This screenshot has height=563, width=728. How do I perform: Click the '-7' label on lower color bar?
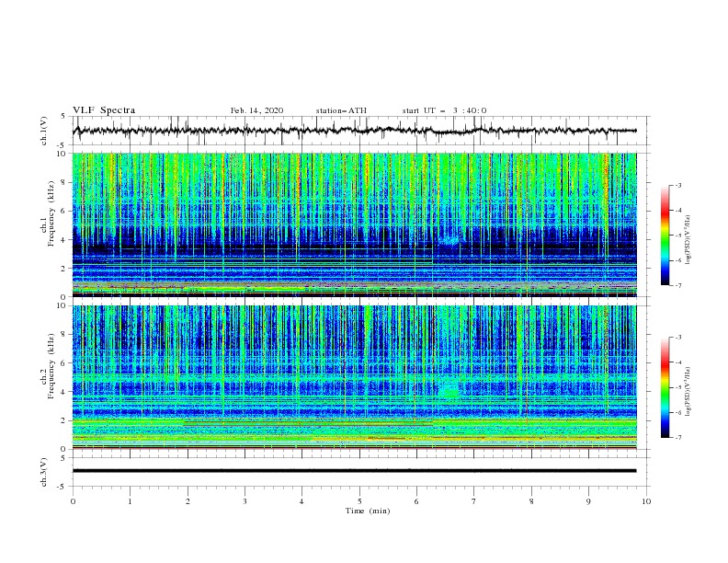pos(677,438)
